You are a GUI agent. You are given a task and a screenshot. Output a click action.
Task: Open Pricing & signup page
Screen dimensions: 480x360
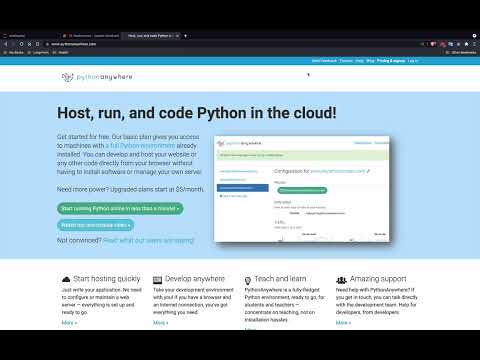[x=391, y=61]
